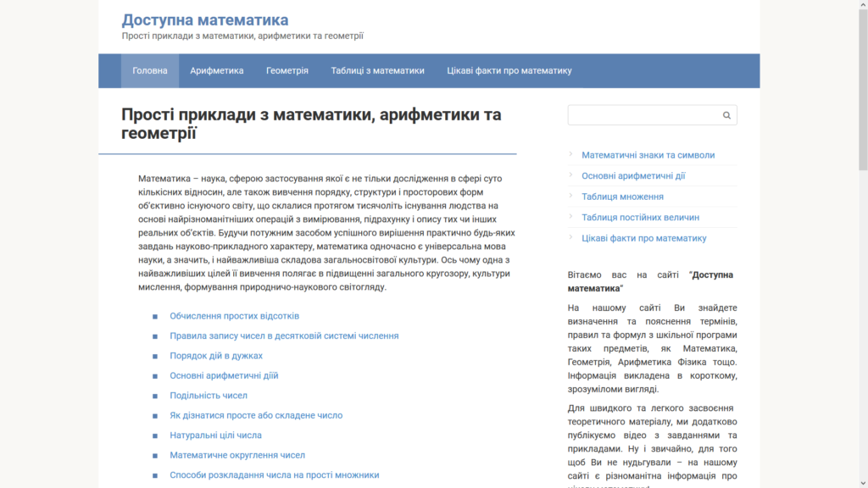Image resolution: width=868 pixels, height=488 pixels.
Task: Go to the Геометрія menu section
Action: click(x=287, y=71)
